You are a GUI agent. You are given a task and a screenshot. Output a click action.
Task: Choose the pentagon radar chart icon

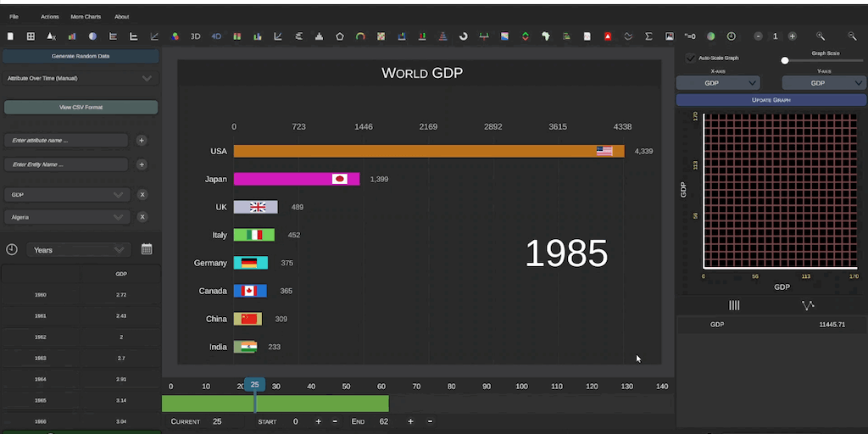[x=340, y=36]
